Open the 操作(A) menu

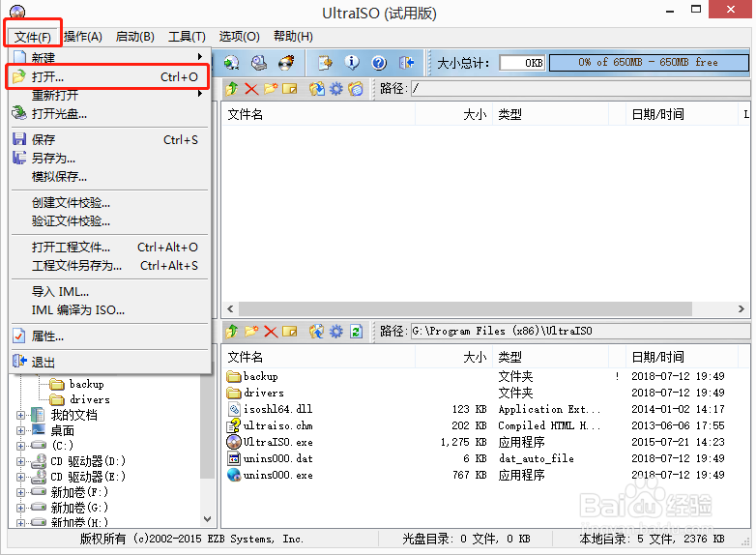point(83,37)
